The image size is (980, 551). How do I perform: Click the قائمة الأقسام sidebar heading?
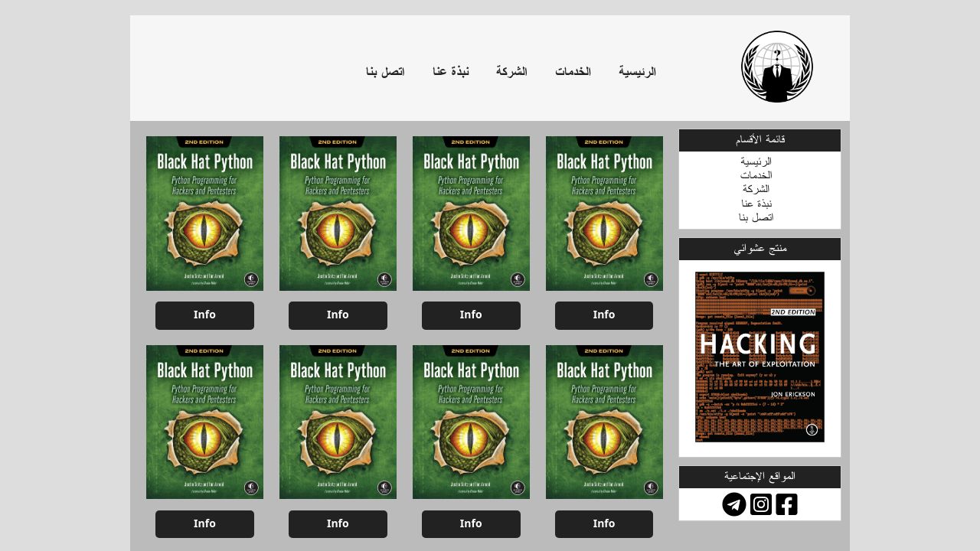[x=759, y=140]
